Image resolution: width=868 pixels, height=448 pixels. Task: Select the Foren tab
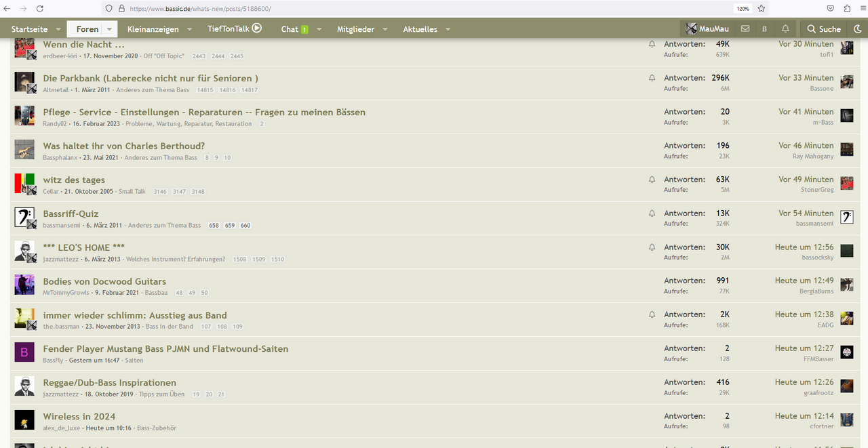click(87, 29)
